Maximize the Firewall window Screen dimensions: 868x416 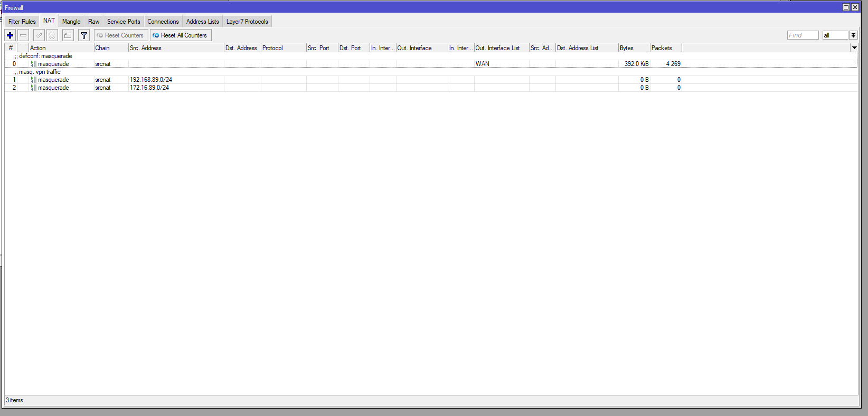pyautogui.click(x=846, y=7)
